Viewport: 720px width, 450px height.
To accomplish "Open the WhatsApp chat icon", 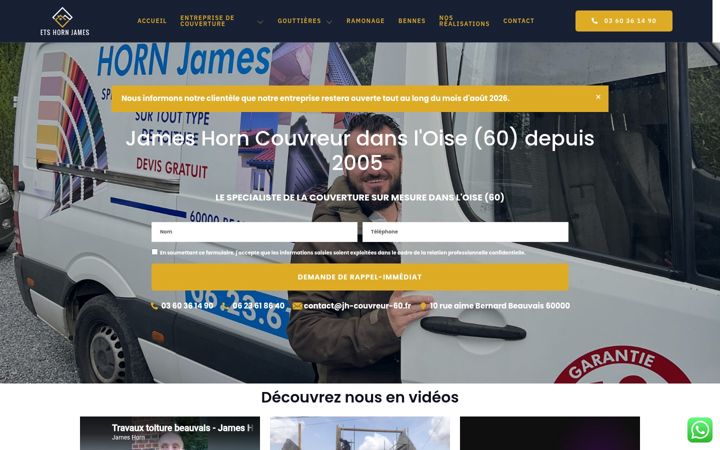I will (x=699, y=430).
